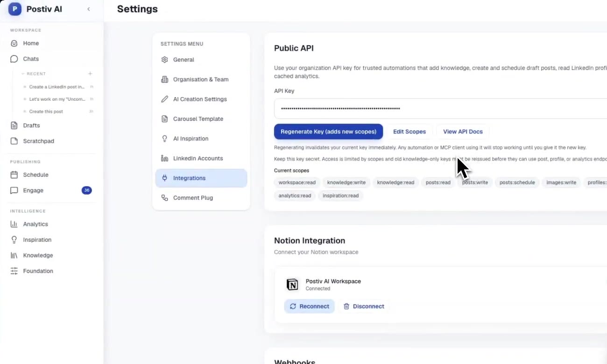Screen dimensions: 607x364
Task: Click the posts:read scope tag
Action: click(x=438, y=182)
